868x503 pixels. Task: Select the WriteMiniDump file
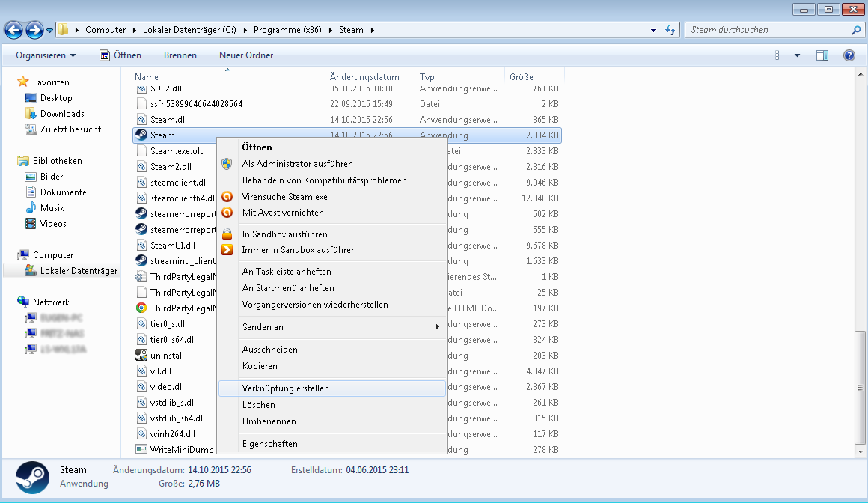pos(182,450)
